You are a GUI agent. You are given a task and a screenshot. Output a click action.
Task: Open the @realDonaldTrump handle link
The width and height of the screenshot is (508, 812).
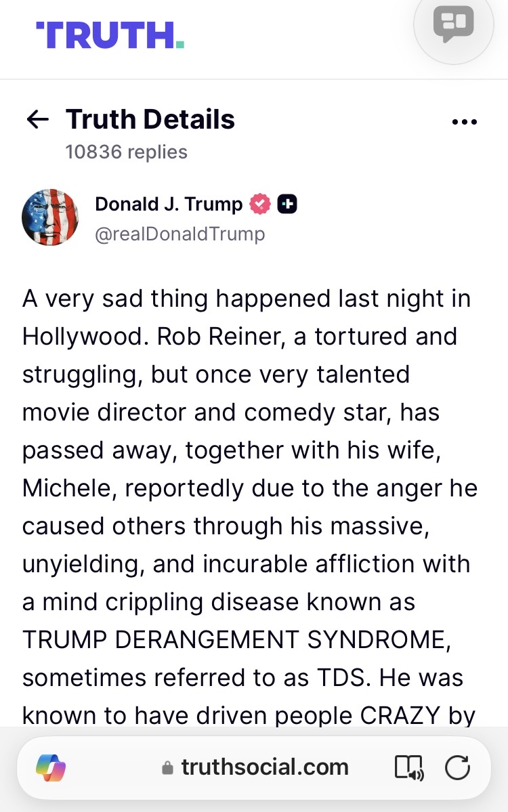[179, 234]
